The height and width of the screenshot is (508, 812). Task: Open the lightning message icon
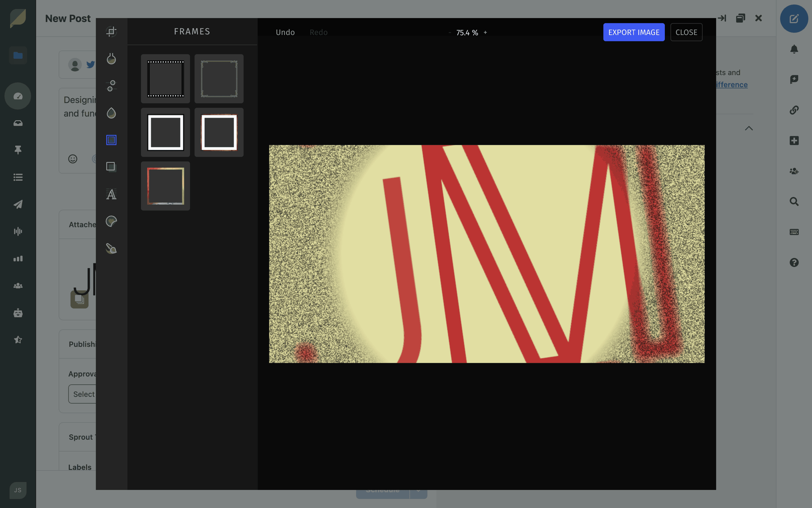coord(794,80)
